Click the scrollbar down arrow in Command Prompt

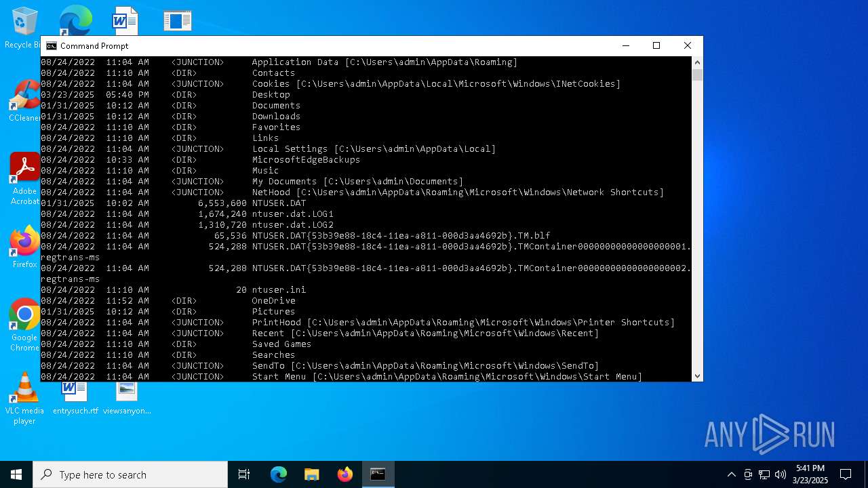click(697, 376)
